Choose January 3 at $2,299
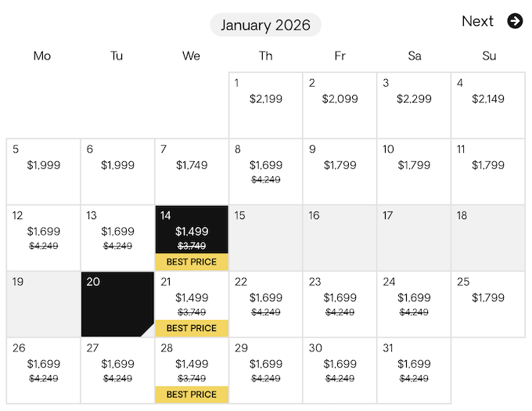The width and height of the screenshot is (532, 411). coord(414,106)
